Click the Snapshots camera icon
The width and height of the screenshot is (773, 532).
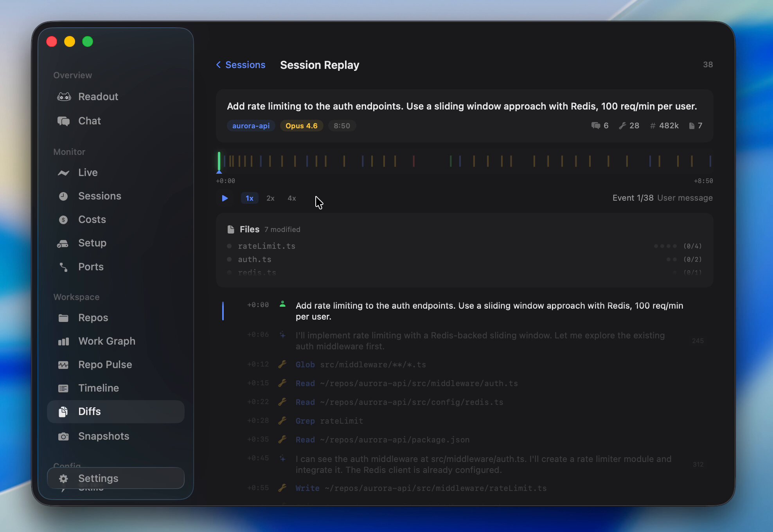[63, 437]
